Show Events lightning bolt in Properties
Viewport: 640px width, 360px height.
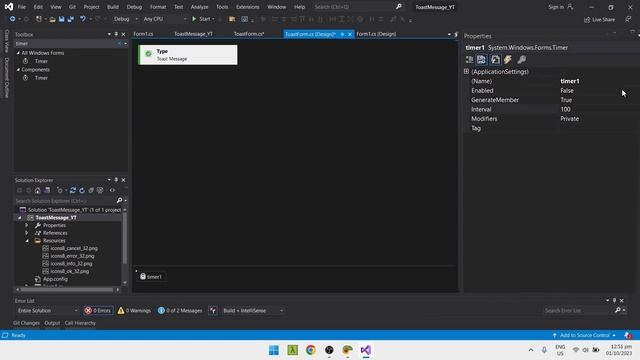click(508, 60)
